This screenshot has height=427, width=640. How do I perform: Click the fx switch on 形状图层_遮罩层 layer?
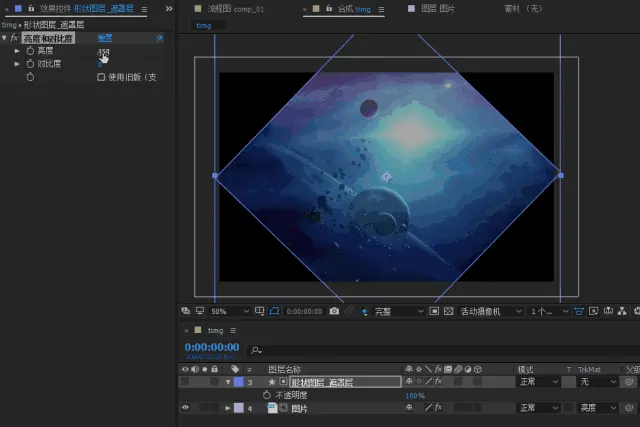point(439,381)
